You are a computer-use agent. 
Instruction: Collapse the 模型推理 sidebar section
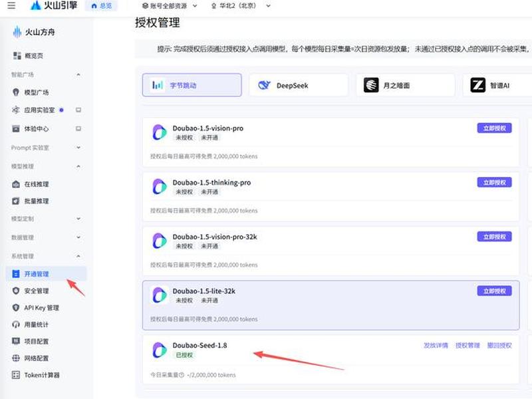point(78,166)
